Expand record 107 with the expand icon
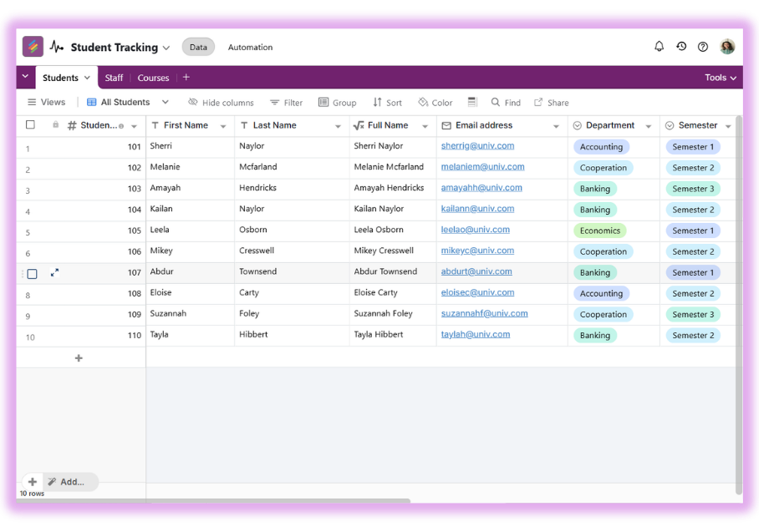 (x=54, y=272)
